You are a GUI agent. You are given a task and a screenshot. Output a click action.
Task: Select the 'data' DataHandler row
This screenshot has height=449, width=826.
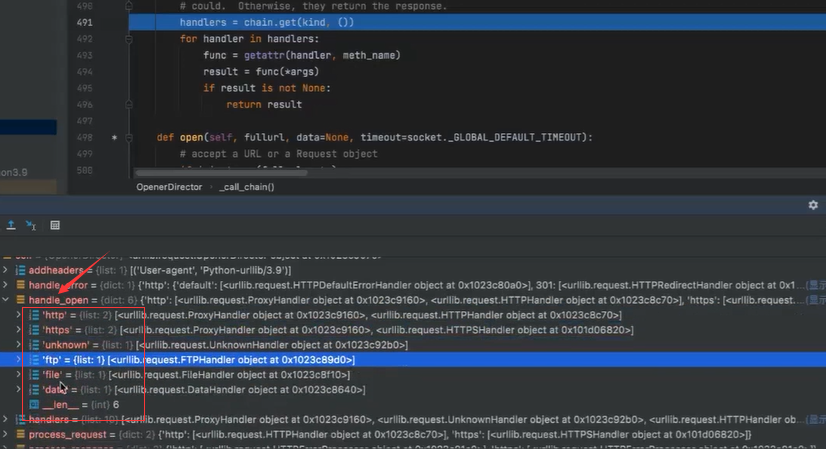(413, 389)
